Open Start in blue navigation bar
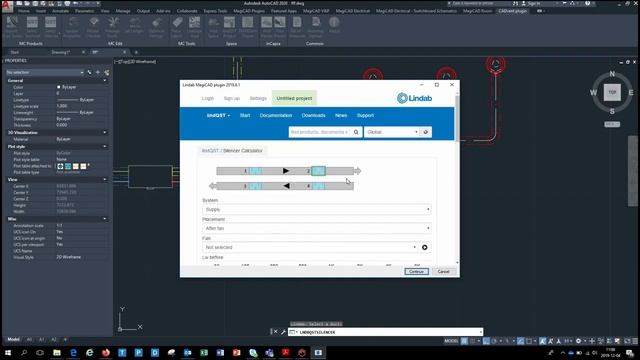Image resolution: width=640 pixels, height=360 pixels. (245, 116)
